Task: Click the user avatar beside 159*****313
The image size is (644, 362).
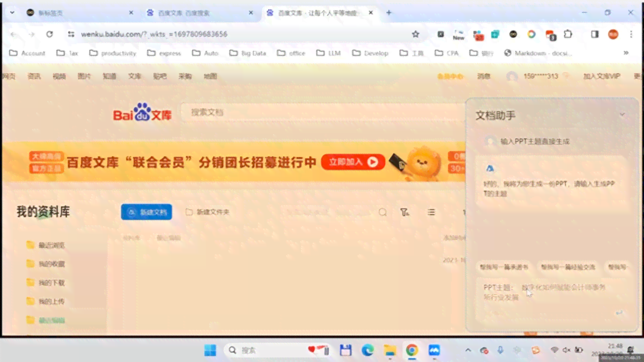Action: (512, 76)
